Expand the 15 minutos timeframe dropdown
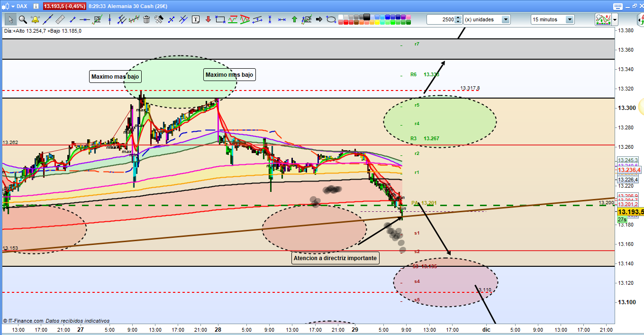 [x=569, y=19]
